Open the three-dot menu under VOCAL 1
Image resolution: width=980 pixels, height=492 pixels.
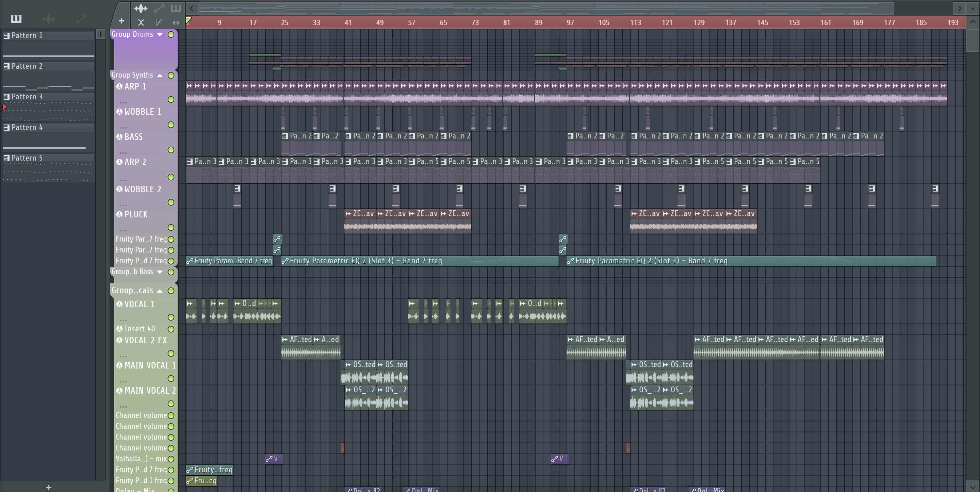123,320
